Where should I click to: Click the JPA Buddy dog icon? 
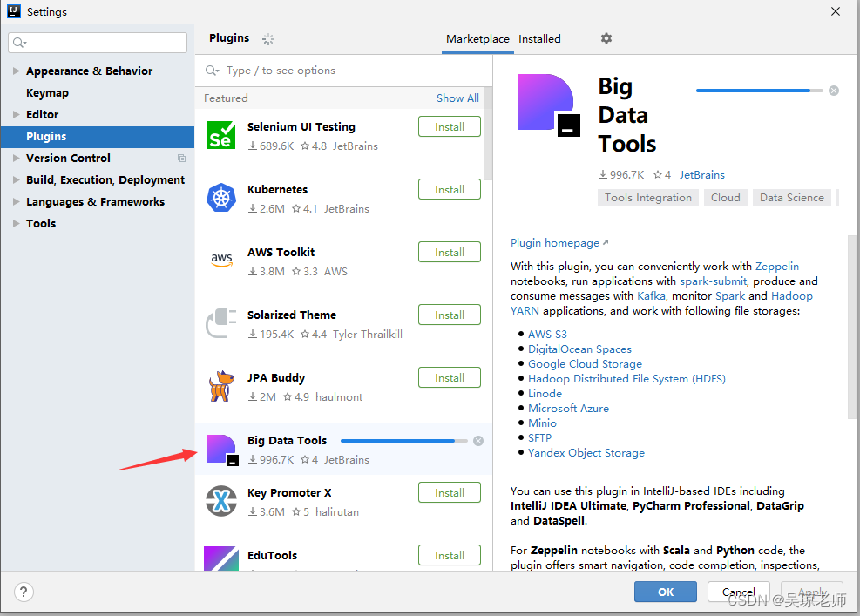[221, 386]
